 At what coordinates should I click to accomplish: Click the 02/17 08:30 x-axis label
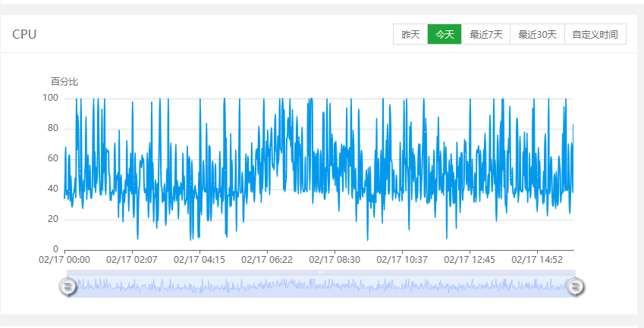click(335, 260)
